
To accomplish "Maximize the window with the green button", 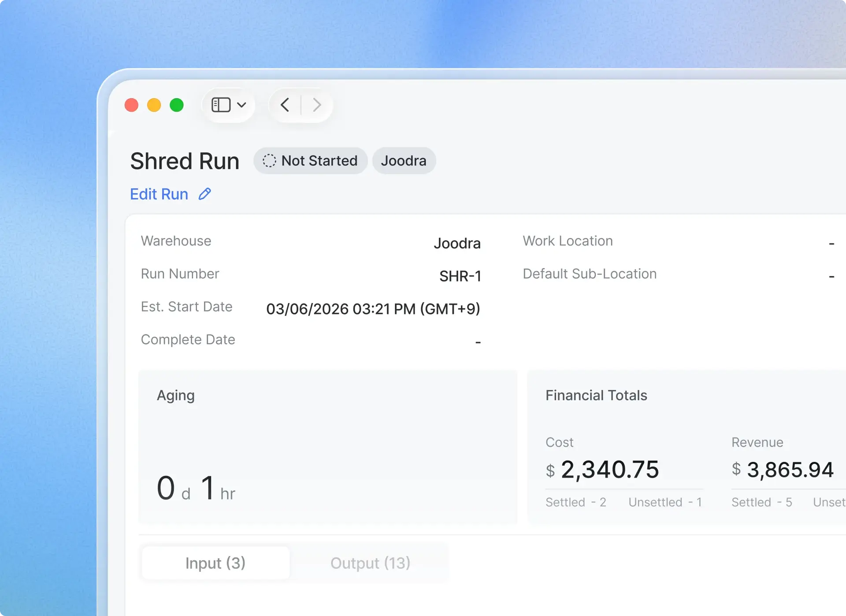I will click(x=177, y=105).
